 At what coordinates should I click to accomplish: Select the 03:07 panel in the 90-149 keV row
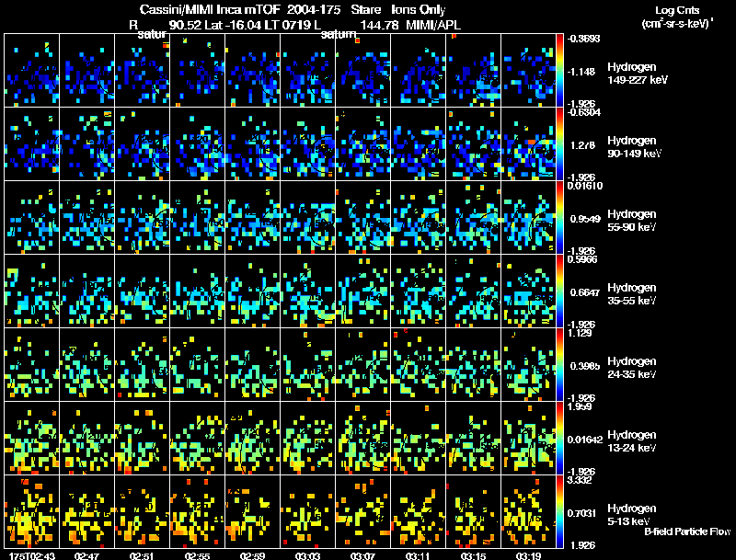pyautogui.click(x=362, y=143)
